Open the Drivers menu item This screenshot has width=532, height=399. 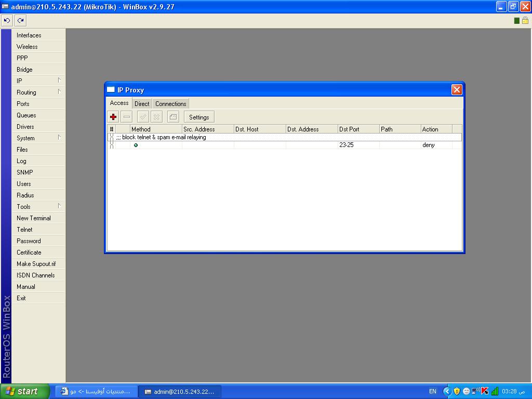pos(38,127)
